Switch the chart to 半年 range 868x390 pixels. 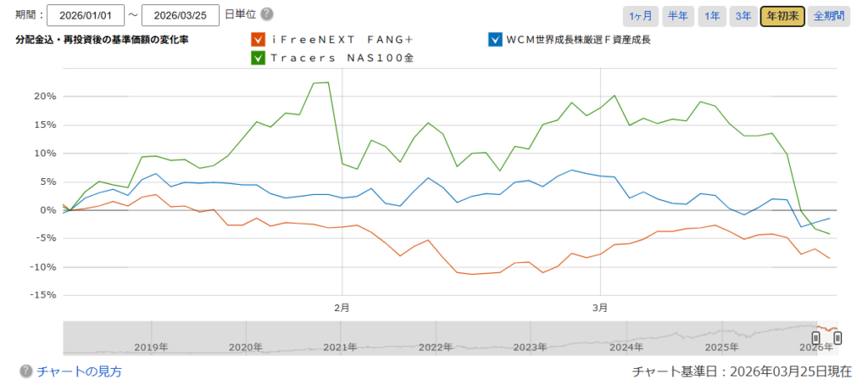677,15
